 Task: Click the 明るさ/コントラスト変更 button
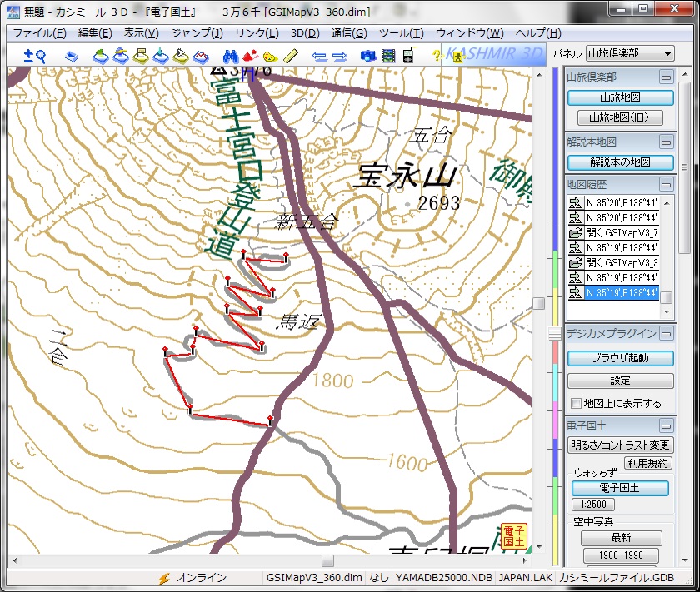click(x=620, y=445)
